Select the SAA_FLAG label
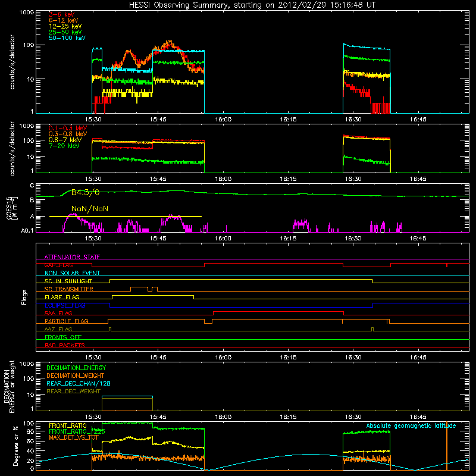Viewport: 476px width, 476px height. click(x=58, y=313)
